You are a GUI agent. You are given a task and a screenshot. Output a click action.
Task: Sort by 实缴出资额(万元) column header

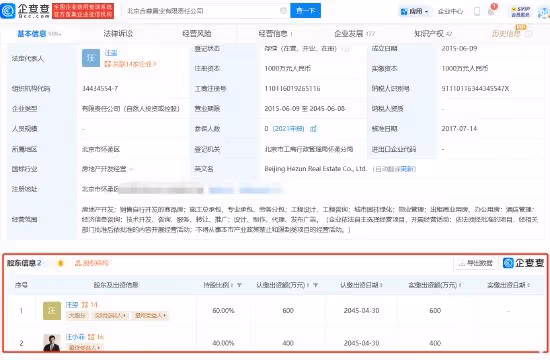pos(435,285)
